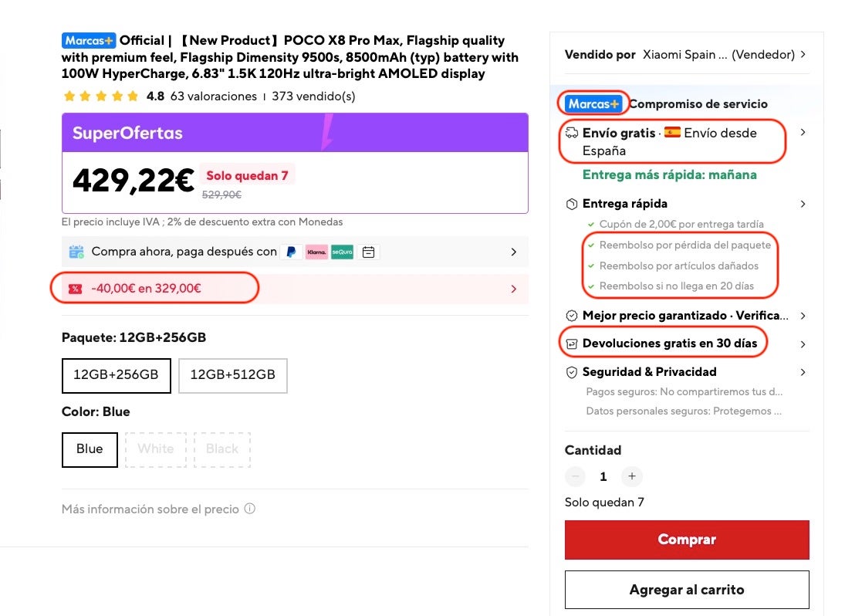Increase quantity with the plus stepper
This screenshot has width=845, height=616.
point(632,476)
